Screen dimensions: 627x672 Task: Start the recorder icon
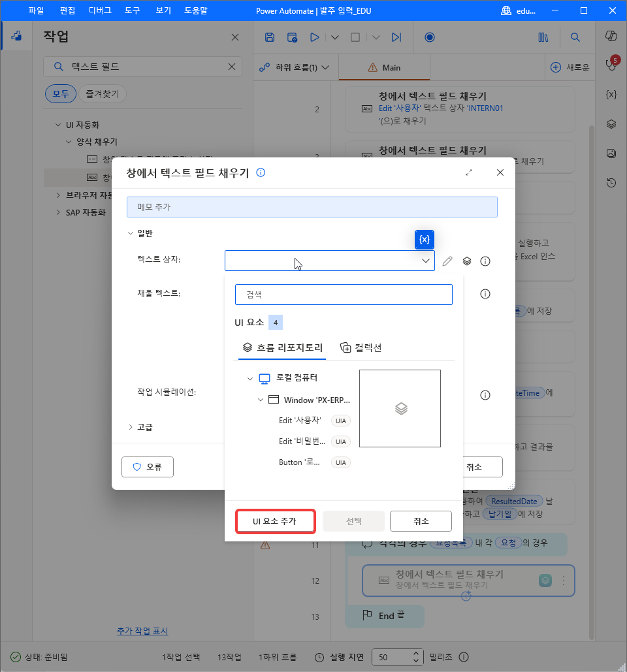[x=429, y=37]
